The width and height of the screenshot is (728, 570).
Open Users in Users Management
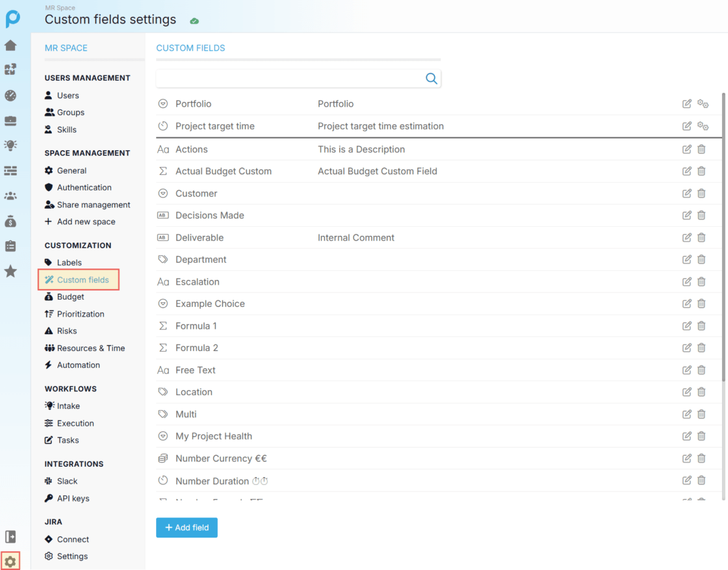tap(62, 95)
